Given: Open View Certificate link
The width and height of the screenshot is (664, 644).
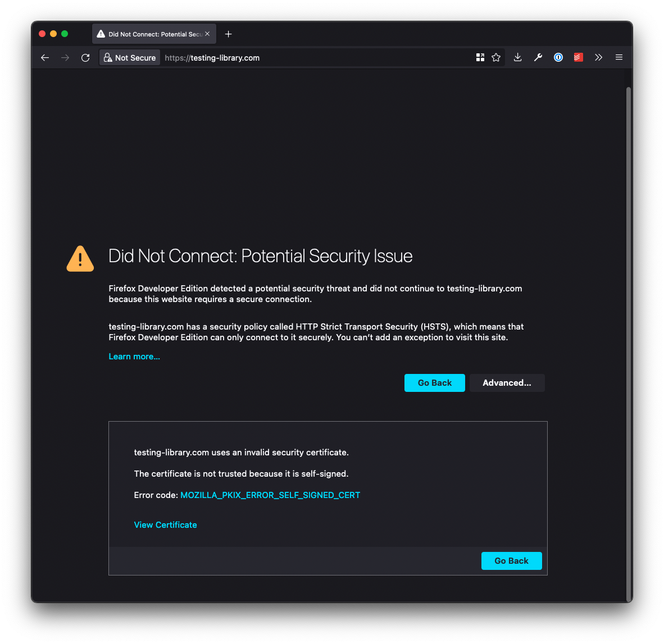Looking at the screenshot, I should click(165, 524).
